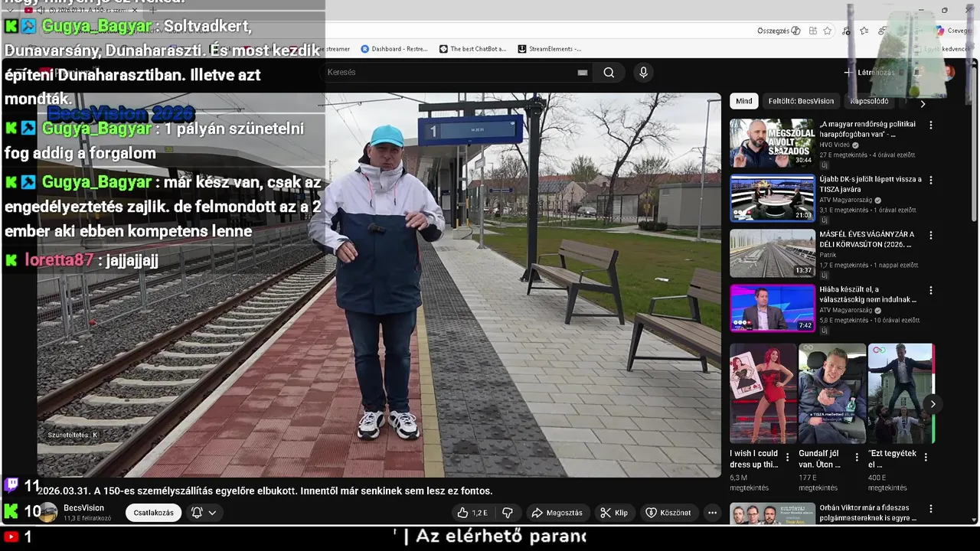Open menu for 'Orbán Viktor már a fideszes' video

pyautogui.click(x=931, y=508)
